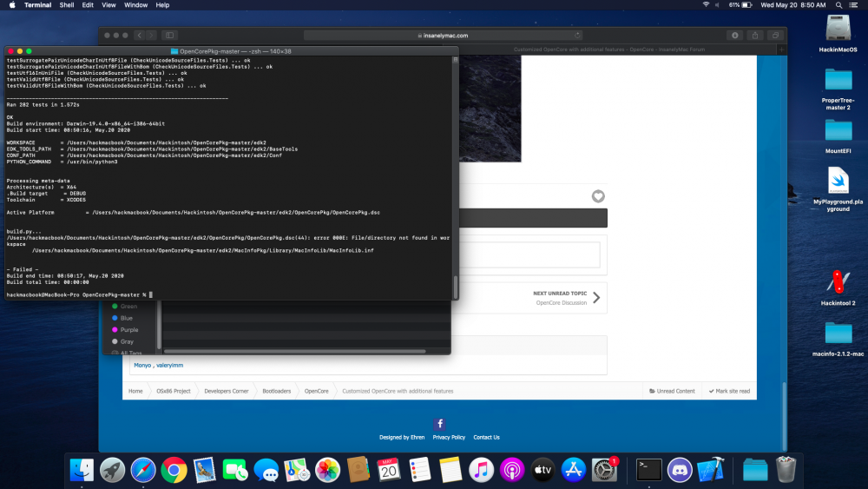Open the Edit menu
The width and height of the screenshot is (868, 489).
pyautogui.click(x=88, y=5)
